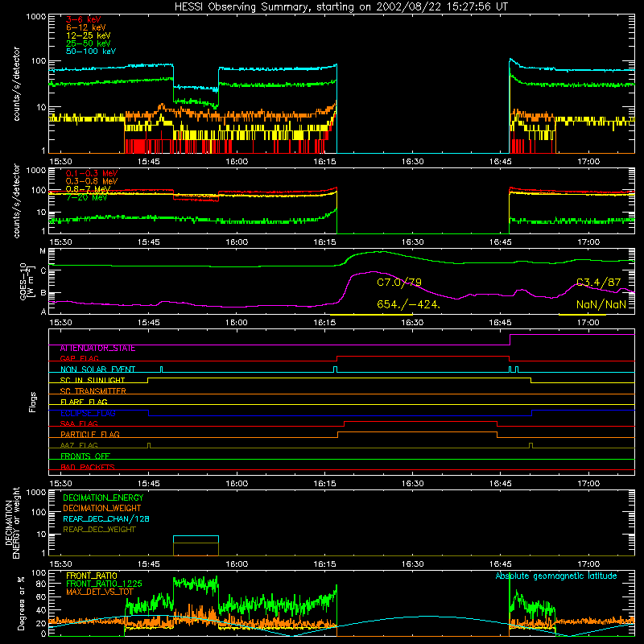Select the REAR_DEC_CHAN/128 legend label

(106, 519)
